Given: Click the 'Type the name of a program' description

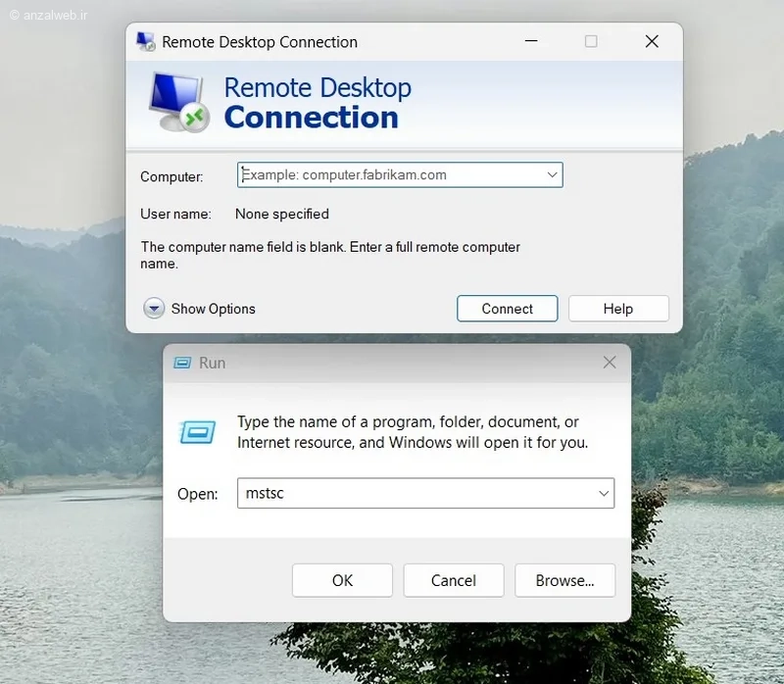Looking at the screenshot, I should [413, 432].
